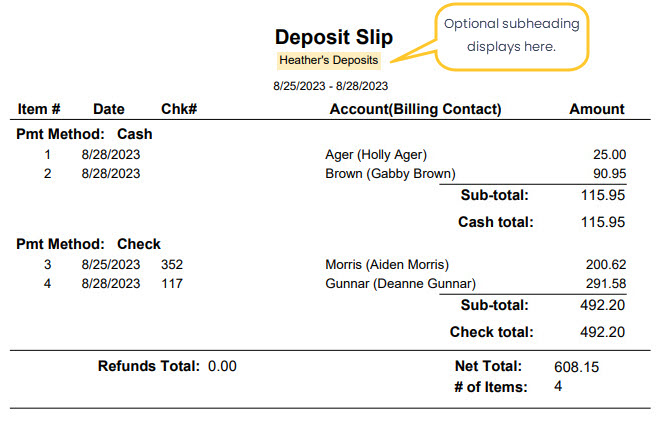Click the optional subheading callout bubble
Viewport: 666px width, 428px height.
coord(512,35)
